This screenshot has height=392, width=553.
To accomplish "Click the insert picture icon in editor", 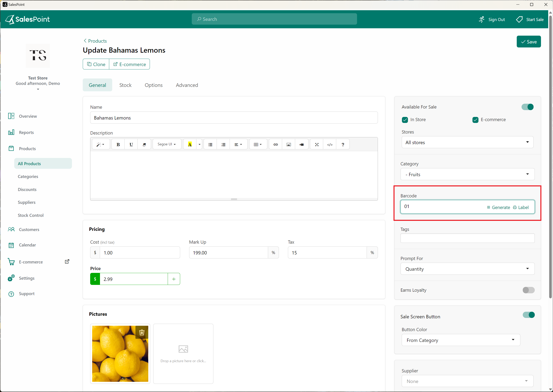I will pos(289,144).
